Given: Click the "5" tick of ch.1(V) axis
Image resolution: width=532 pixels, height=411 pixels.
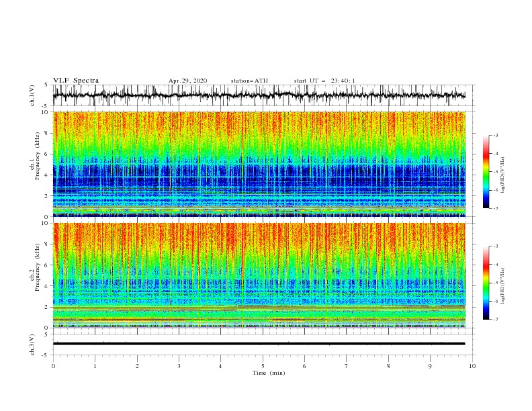Looking at the screenshot, I should (x=47, y=85).
